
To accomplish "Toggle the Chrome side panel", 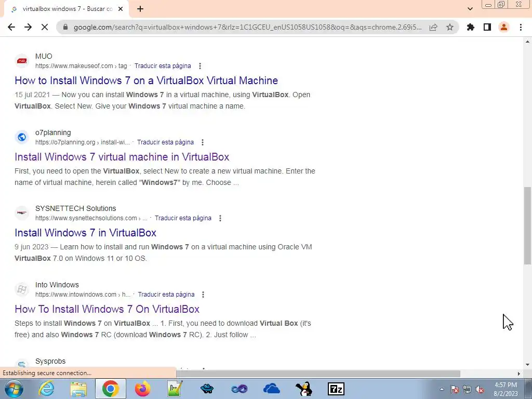I will [x=487, y=27].
